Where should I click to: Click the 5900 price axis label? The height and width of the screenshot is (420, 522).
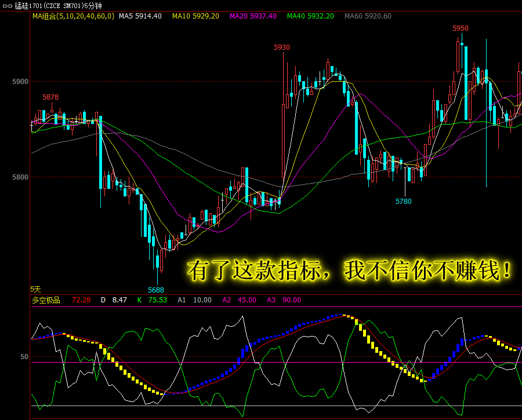click(20, 82)
